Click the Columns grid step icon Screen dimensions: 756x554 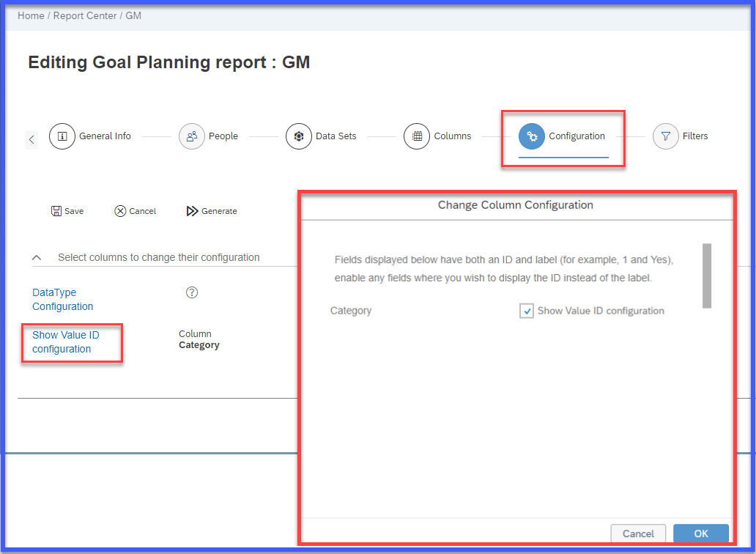pyautogui.click(x=417, y=136)
